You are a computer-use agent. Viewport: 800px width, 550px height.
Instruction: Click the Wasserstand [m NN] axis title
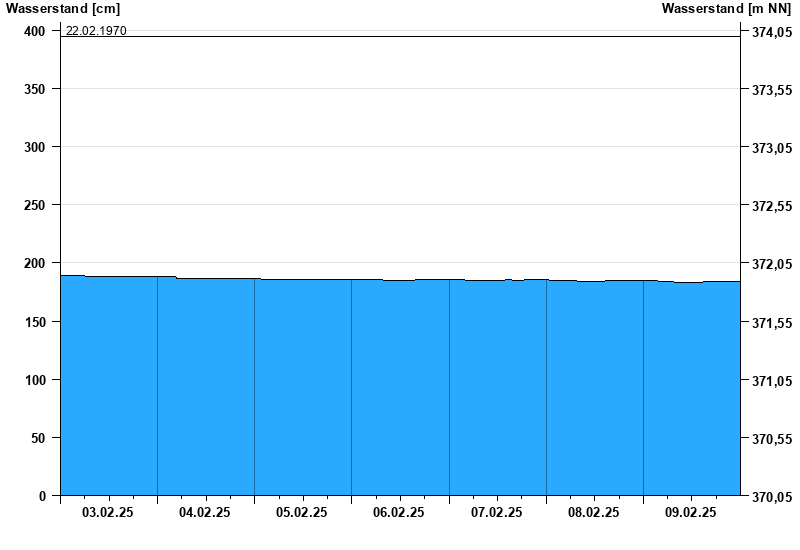point(727,9)
